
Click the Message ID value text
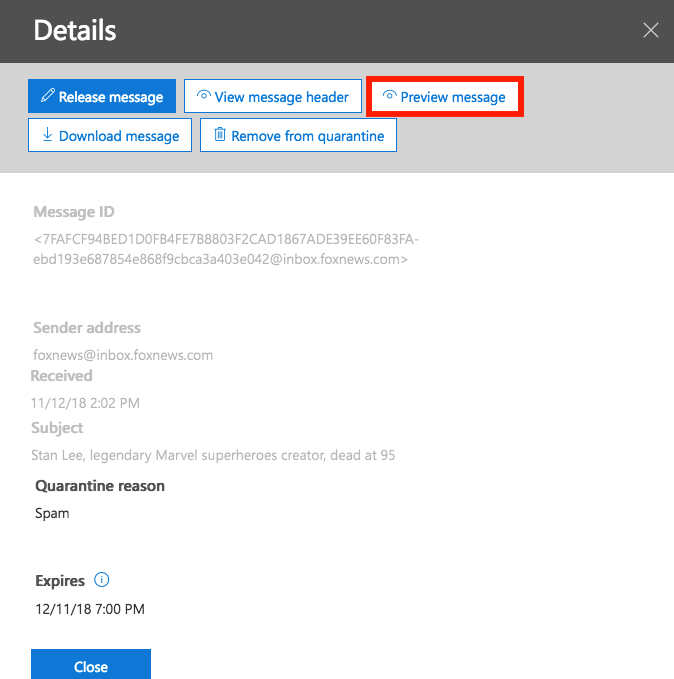click(x=226, y=249)
